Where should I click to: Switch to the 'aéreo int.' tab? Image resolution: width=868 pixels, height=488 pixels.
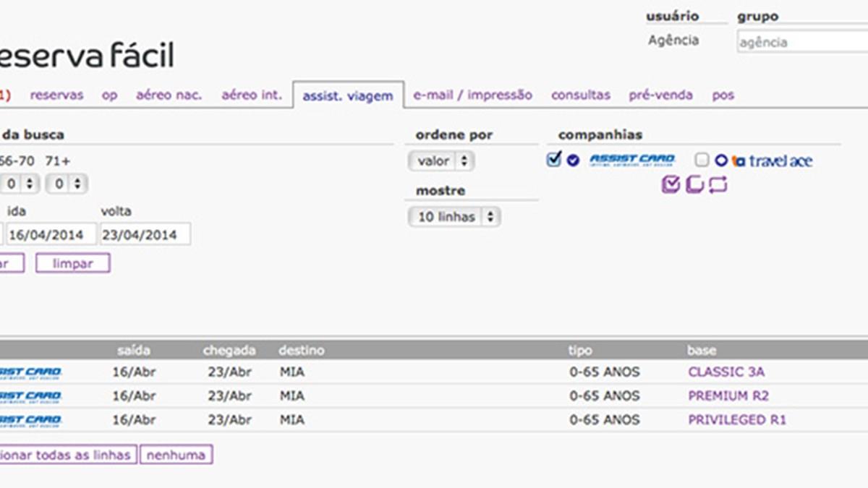[x=252, y=95]
